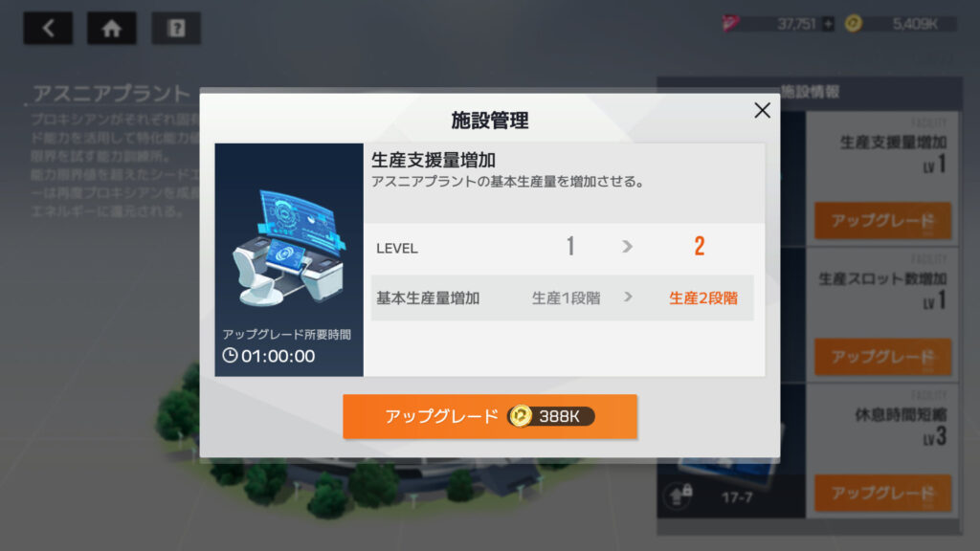Click the orange アップグレード 388K button
980x551 pixels.
490,416
